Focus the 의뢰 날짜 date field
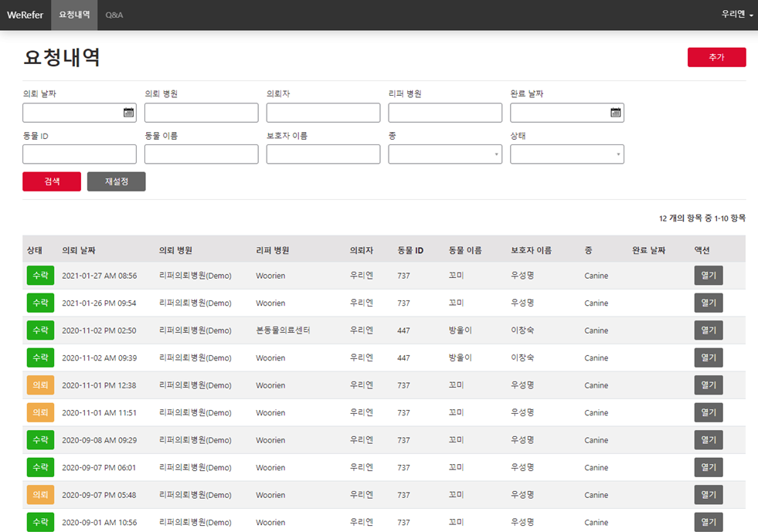758x532 pixels. coord(80,113)
